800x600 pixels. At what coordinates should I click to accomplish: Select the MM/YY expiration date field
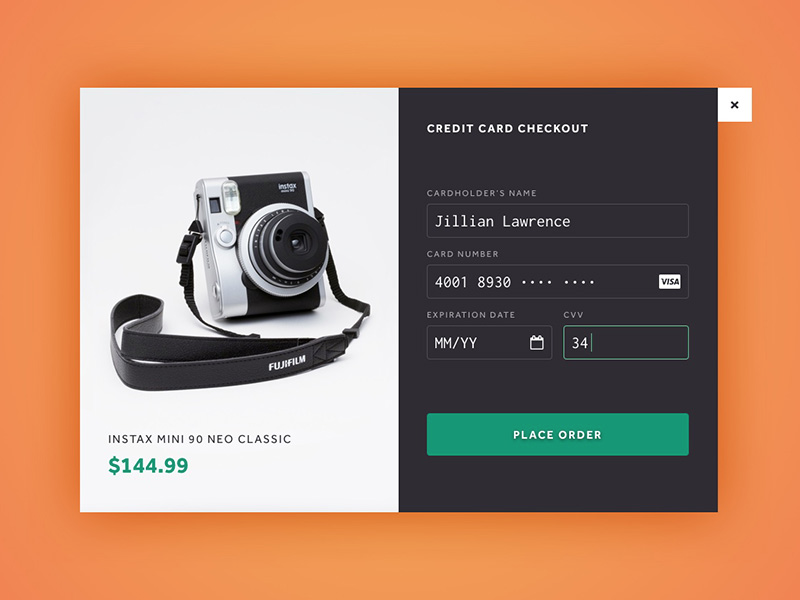[489, 342]
